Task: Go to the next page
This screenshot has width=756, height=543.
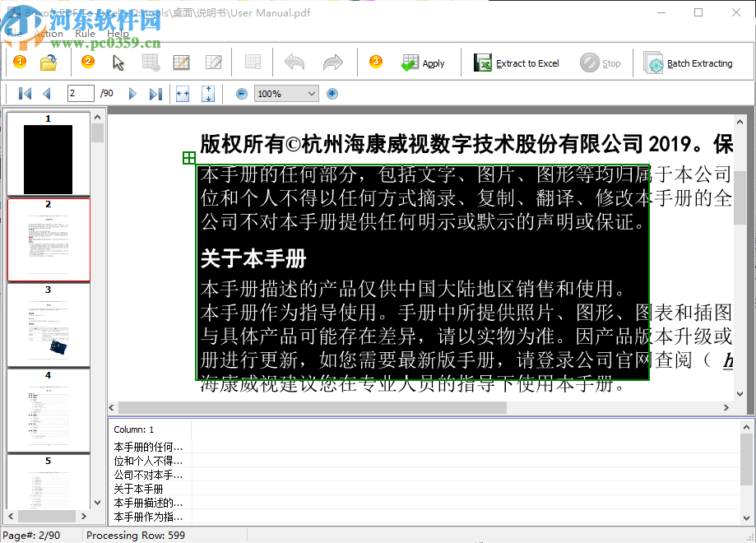Action: pyautogui.click(x=132, y=93)
